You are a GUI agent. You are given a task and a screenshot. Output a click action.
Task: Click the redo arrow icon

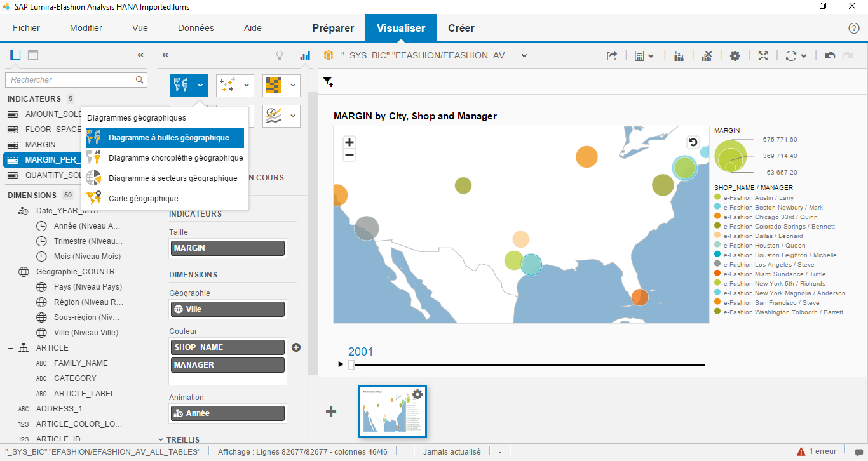point(848,56)
